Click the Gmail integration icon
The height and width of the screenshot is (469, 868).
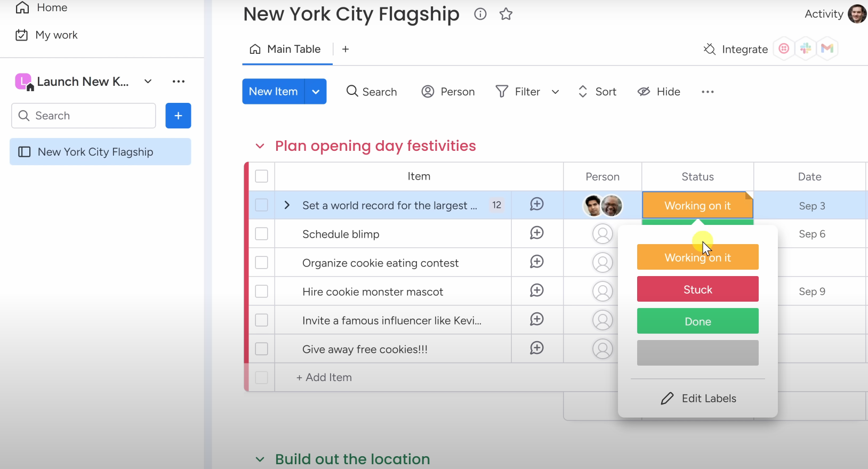[827, 48]
